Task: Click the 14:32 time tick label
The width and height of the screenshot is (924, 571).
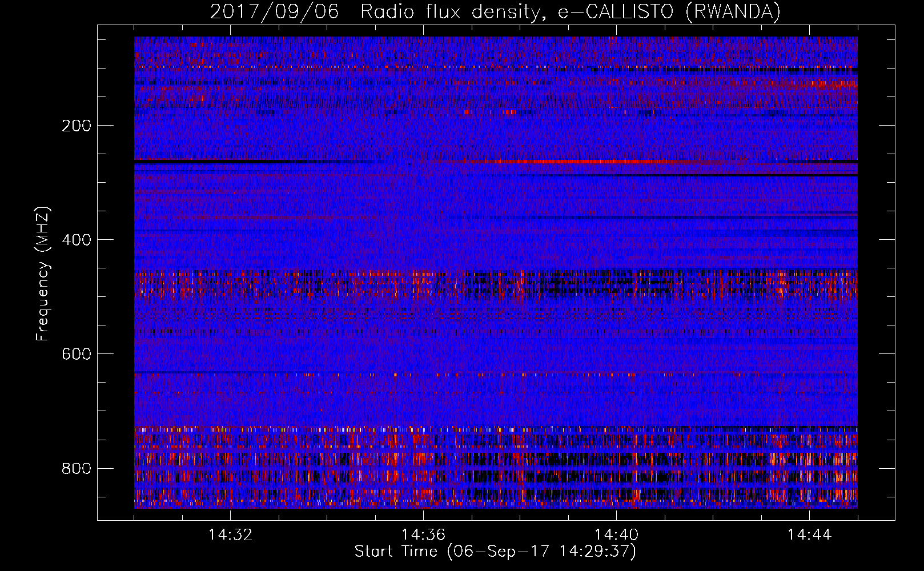Action: (x=230, y=535)
